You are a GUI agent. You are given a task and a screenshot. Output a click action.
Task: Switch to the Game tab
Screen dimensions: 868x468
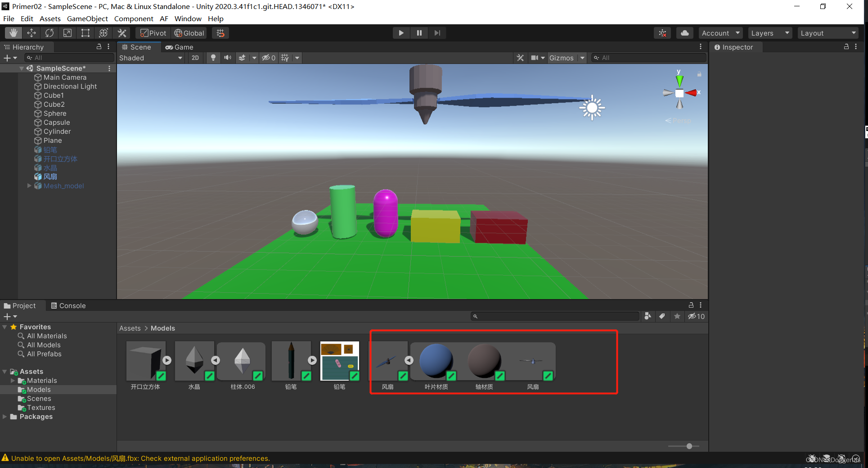[179, 47]
